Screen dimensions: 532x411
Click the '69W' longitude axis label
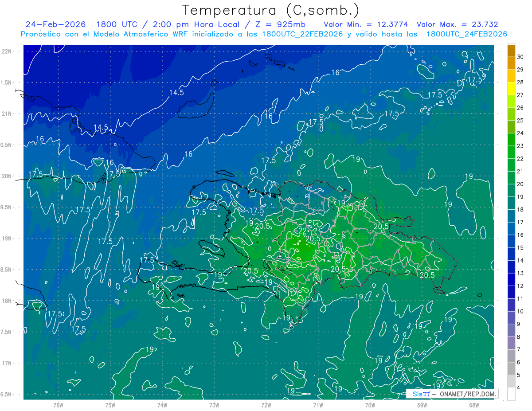point(422,405)
